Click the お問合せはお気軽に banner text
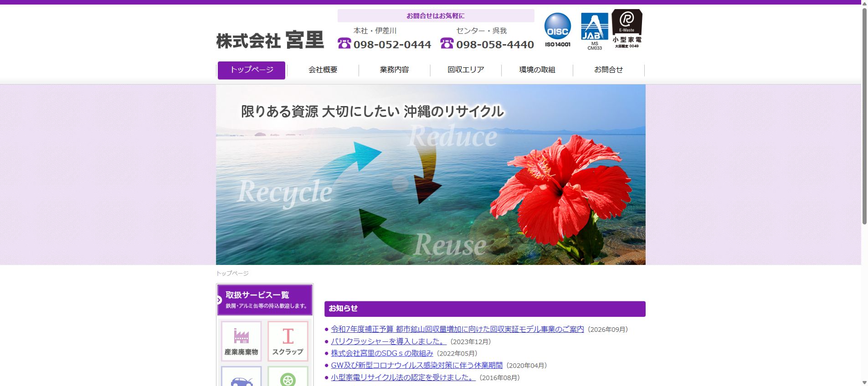Image resolution: width=868 pixels, height=386 pixels. (x=436, y=16)
